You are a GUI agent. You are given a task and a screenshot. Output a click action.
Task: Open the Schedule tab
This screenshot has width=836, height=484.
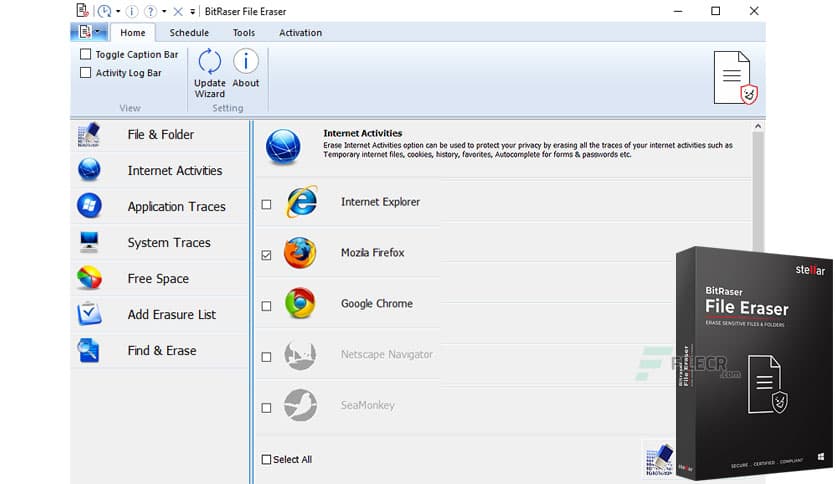[x=189, y=33]
